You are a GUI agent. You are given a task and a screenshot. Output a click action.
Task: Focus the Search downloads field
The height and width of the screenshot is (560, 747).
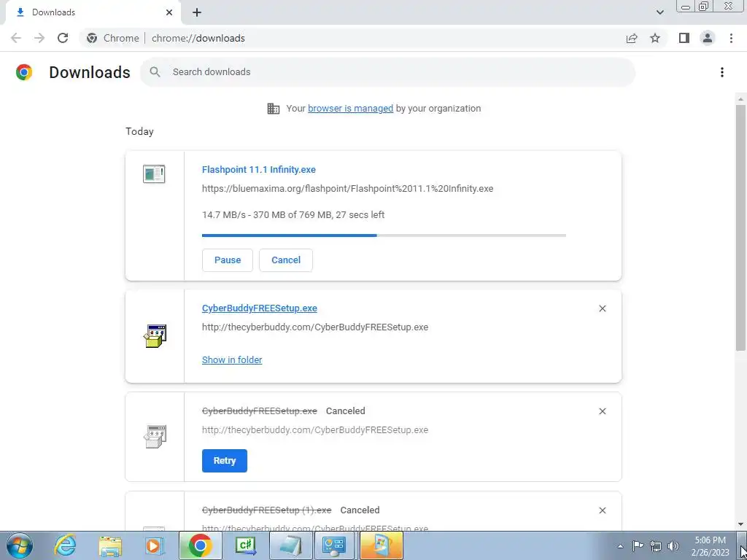387,72
